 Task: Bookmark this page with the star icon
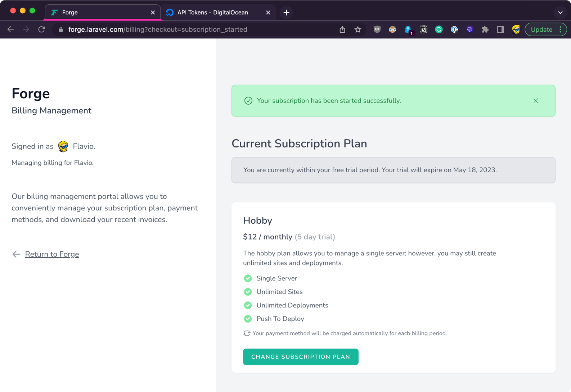click(358, 29)
